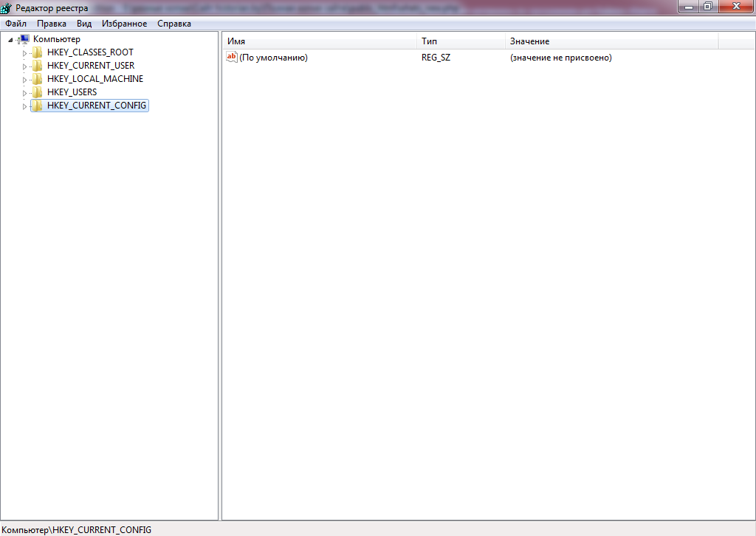
Task: Collapse the Компьютер root node
Action: (x=10, y=39)
